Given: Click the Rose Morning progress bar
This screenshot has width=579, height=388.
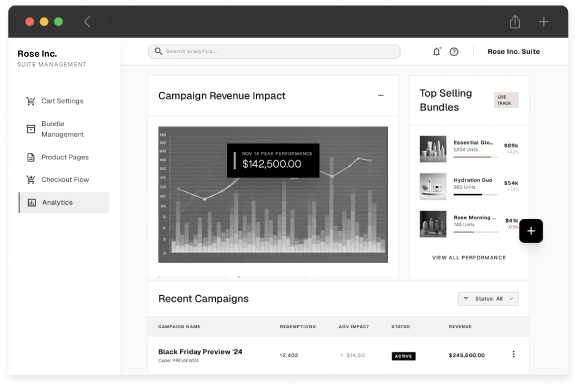Looking at the screenshot, I should point(475,232).
